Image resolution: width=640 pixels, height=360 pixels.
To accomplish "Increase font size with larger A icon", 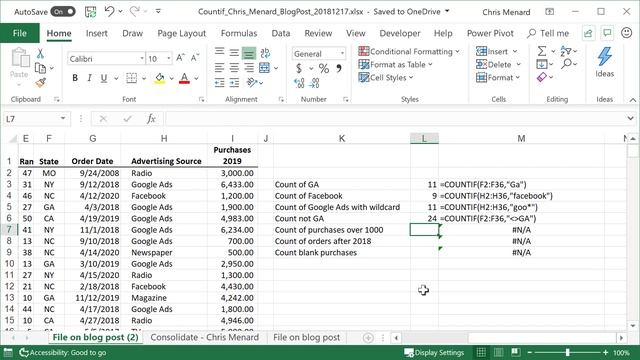I will coord(180,58).
